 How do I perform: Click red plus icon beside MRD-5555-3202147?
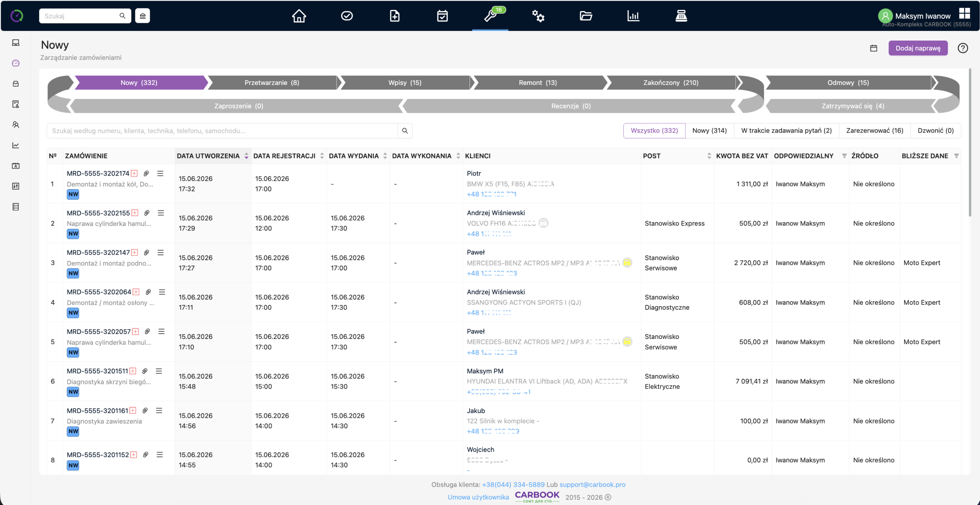[x=135, y=252]
